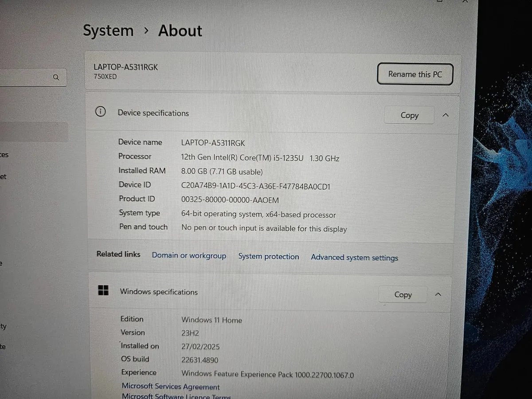532x399 pixels.
Task: Select the Device ID value C20A74B9
Action: tap(256, 186)
